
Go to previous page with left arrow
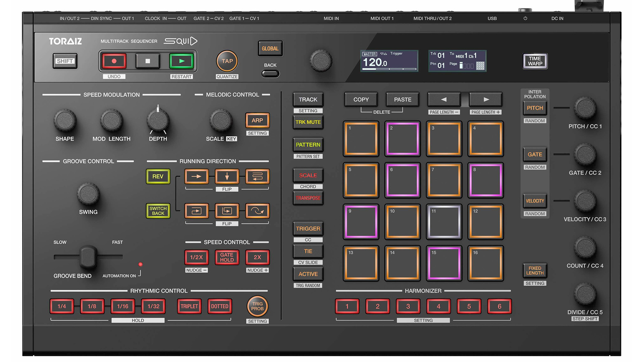tap(444, 100)
